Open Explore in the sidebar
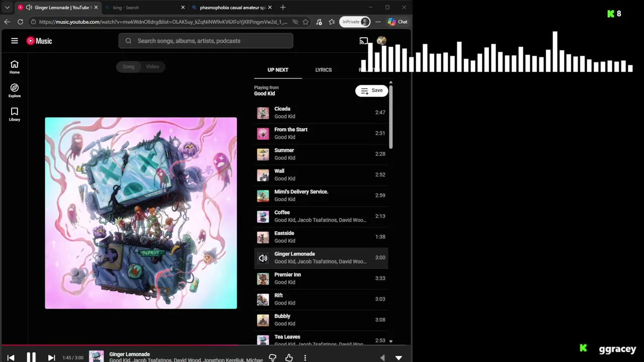The image size is (644, 362). 15,90
